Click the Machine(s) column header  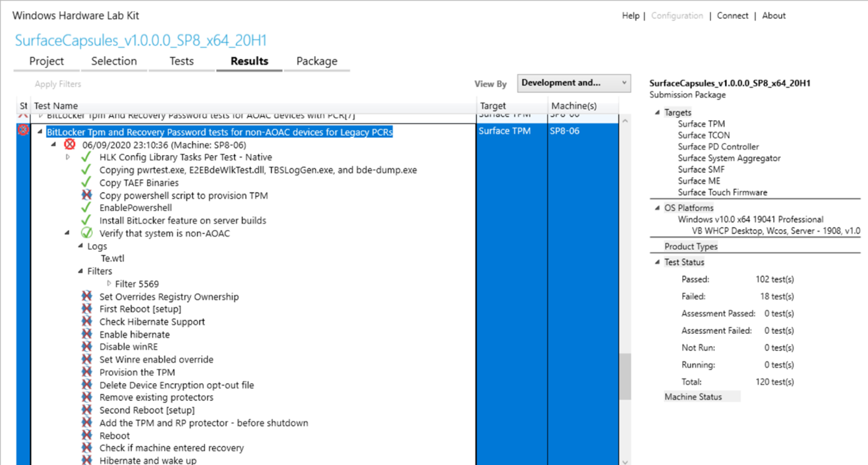pos(583,106)
